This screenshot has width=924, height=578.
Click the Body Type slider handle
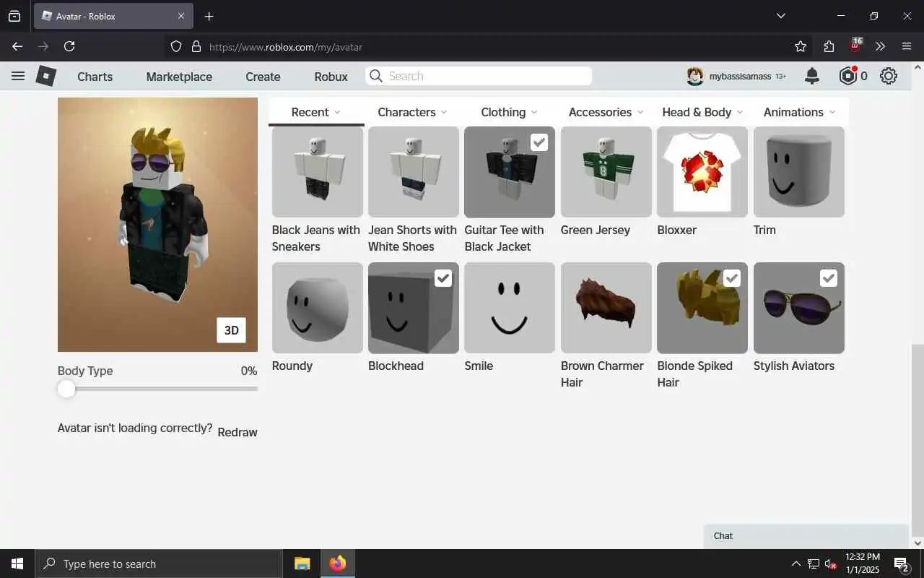tap(66, 389)
